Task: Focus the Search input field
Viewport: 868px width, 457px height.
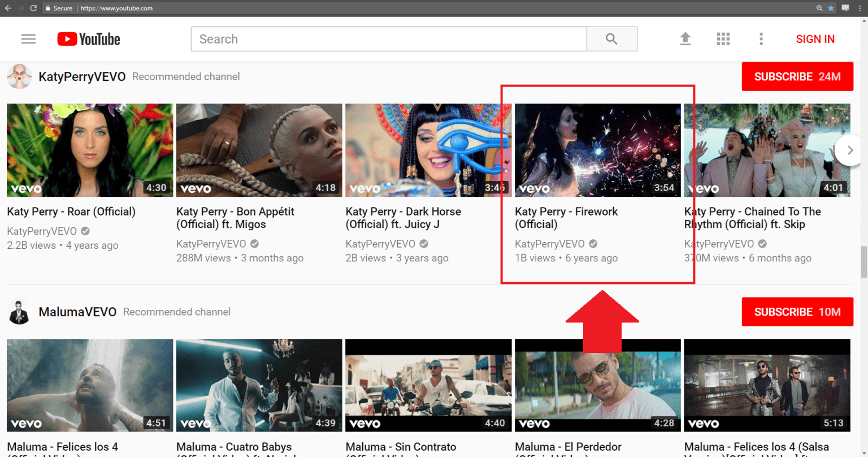Action: click(389, 39)
